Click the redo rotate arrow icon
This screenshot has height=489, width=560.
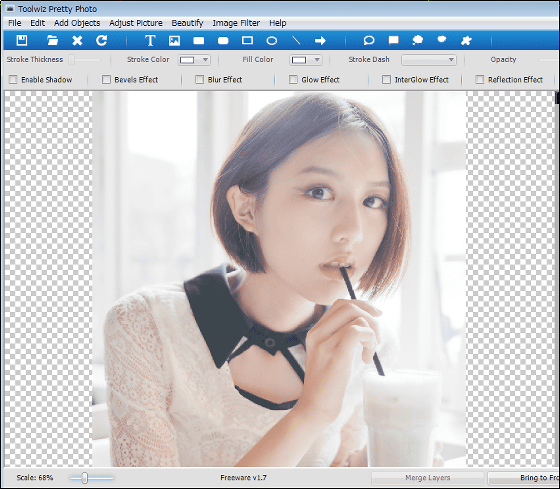(102, 40)
